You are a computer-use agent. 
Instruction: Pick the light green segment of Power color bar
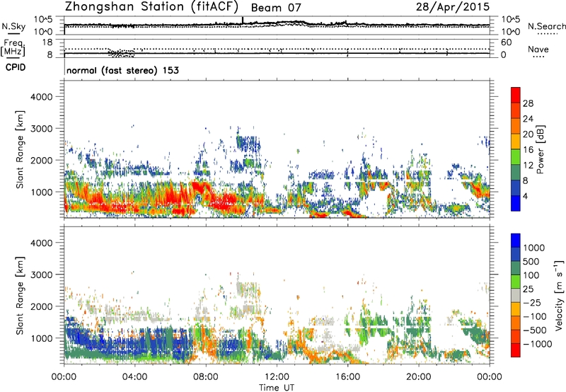point(516,156)
